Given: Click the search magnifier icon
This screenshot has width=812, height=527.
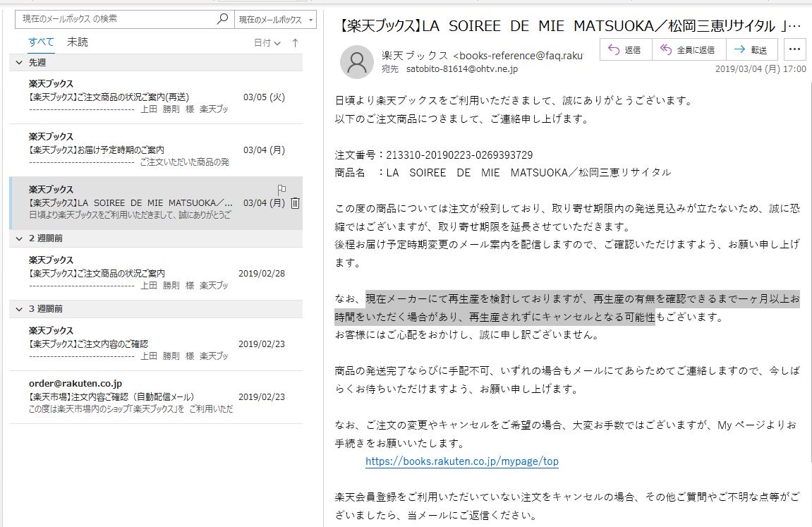Looking at the screenshot, I should 222,19.
